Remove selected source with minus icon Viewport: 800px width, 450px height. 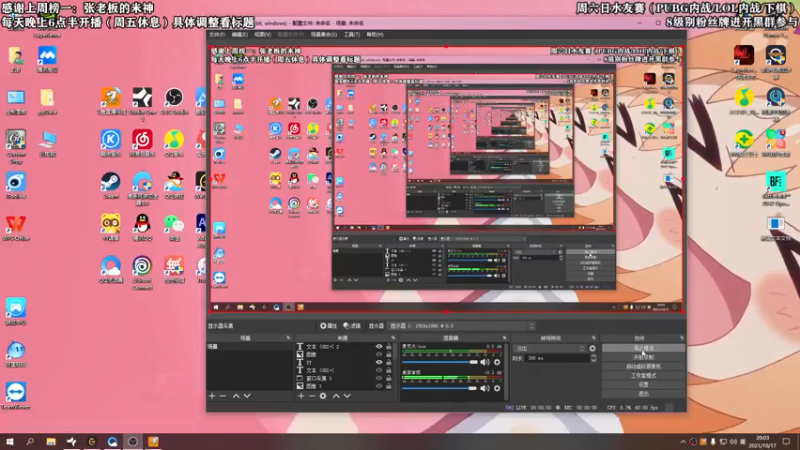(x=312, y=396)
